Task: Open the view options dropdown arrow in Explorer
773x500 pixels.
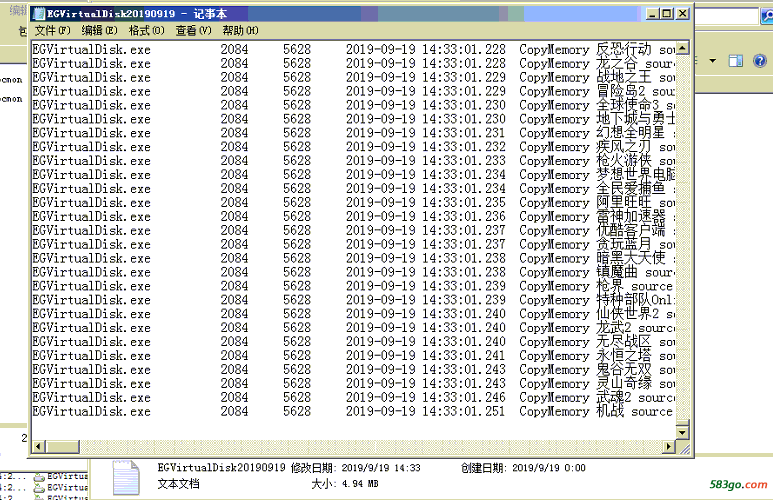Action: (x=712, y=61)
